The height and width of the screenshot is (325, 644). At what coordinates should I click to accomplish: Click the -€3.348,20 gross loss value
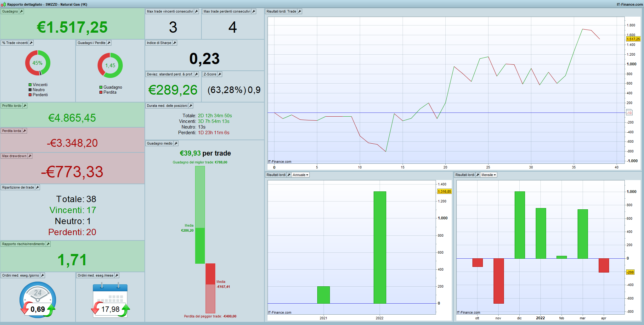pyautogui.click(x=72, y=143)
